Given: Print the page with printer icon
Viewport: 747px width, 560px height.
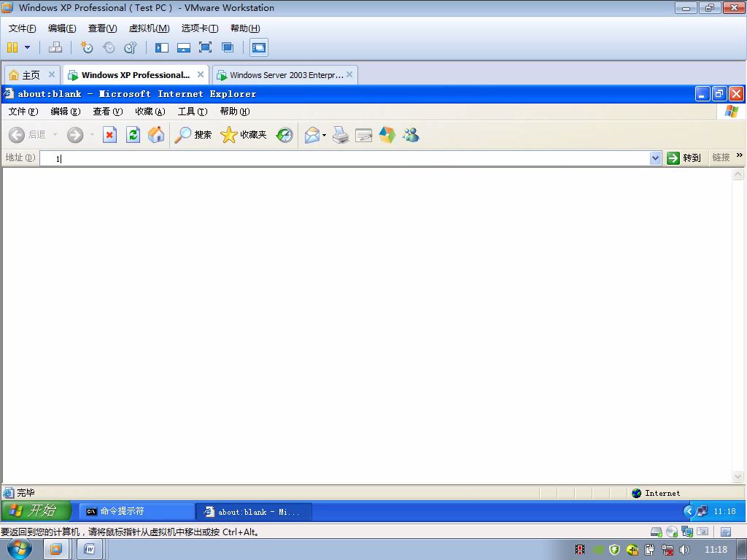Looking at the screenshot, I should point(340,135).
